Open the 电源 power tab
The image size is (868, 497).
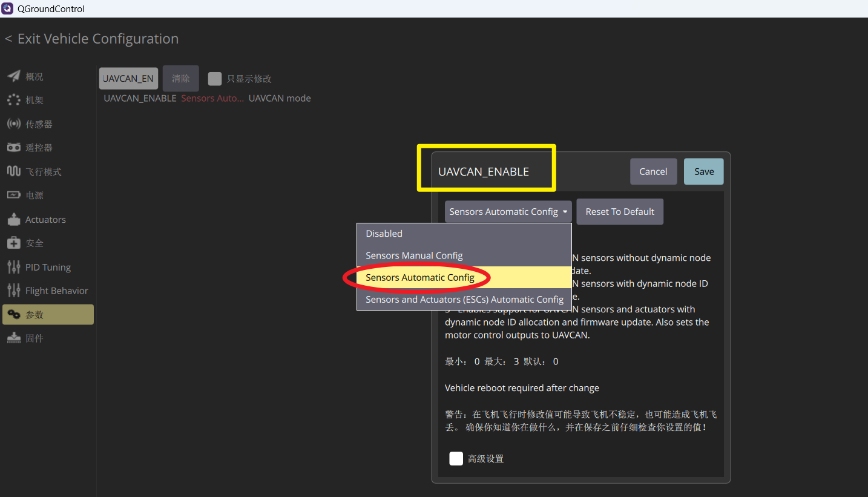48,195
